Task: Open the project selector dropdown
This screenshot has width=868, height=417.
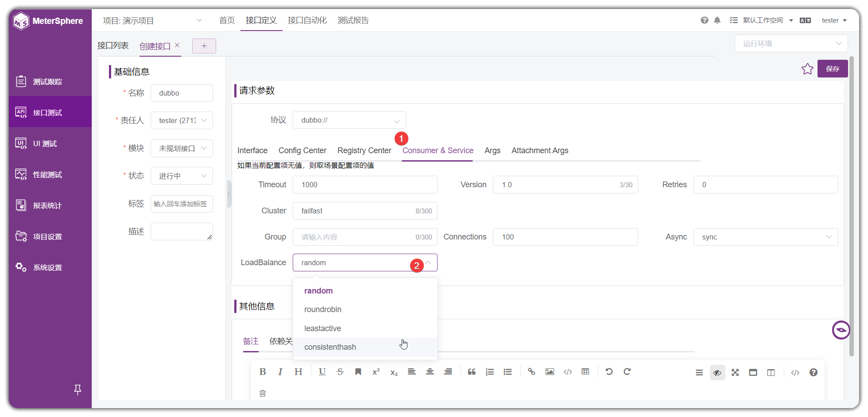Action: coord(152,21)
